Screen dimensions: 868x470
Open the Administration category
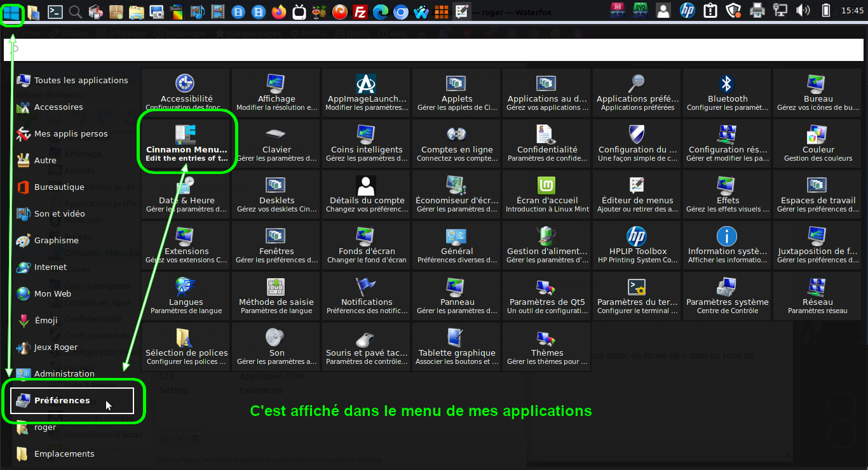pos(64,374)
